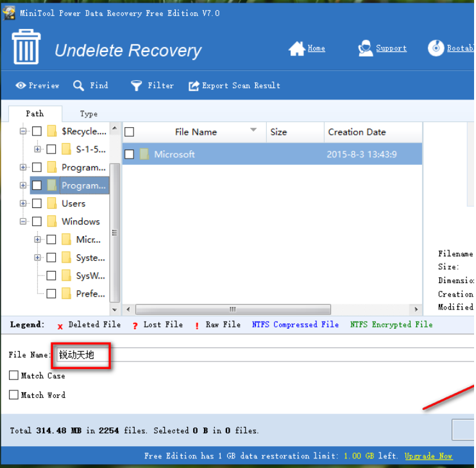Click the Microsoft folder icon in file list
This screenshot has width=476, height=468.
(144, 154)
